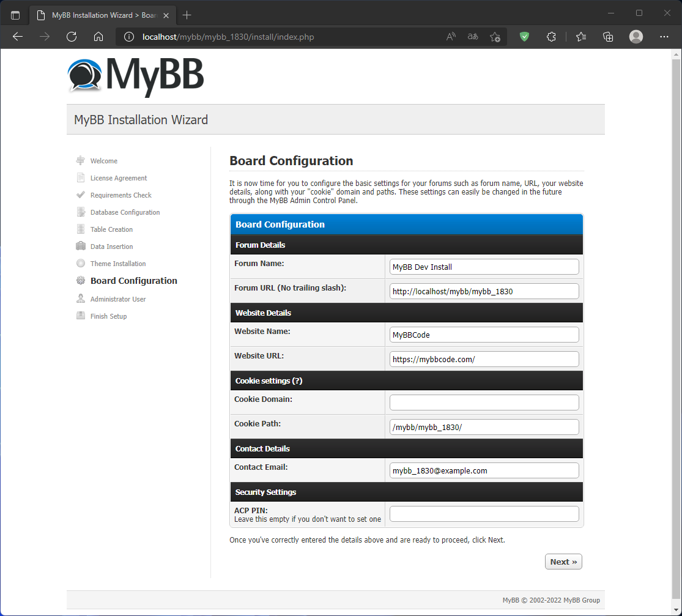
Task: Open the browser Extensions menu
Action: tap(551, 37)
